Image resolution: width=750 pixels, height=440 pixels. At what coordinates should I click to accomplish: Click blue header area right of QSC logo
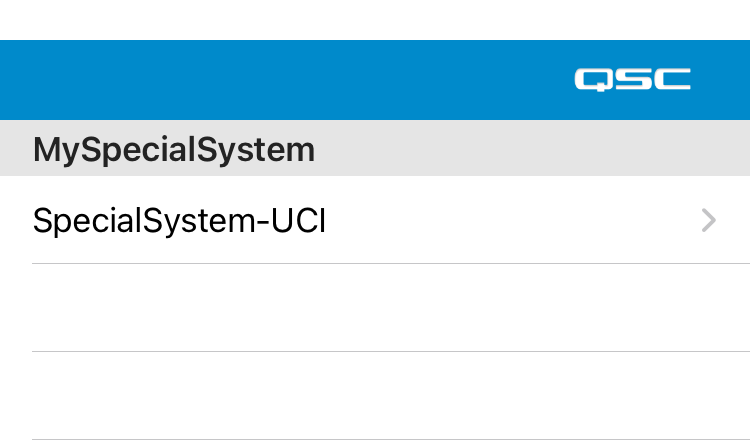(x=722, y=80)
